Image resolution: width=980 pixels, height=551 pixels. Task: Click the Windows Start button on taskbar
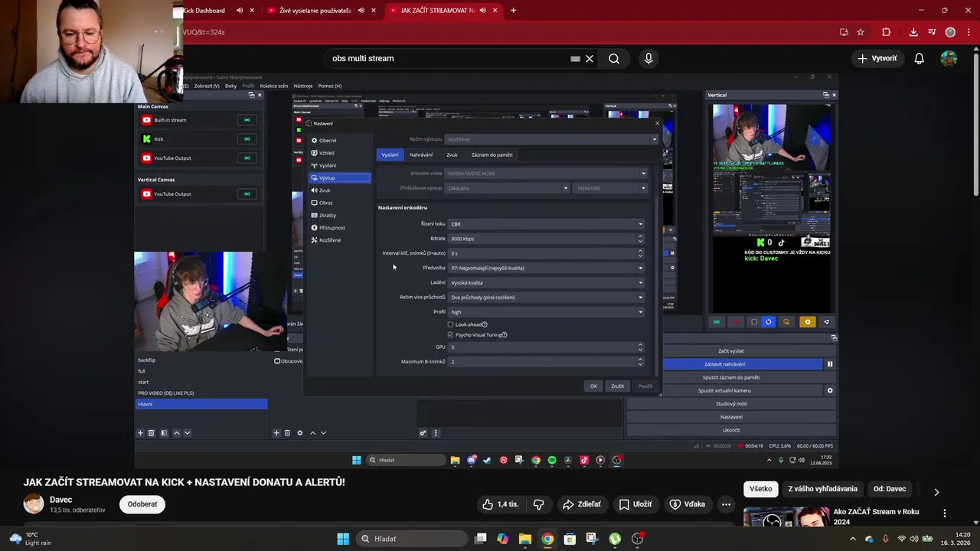pyautogui.click(x=343, y=539)
